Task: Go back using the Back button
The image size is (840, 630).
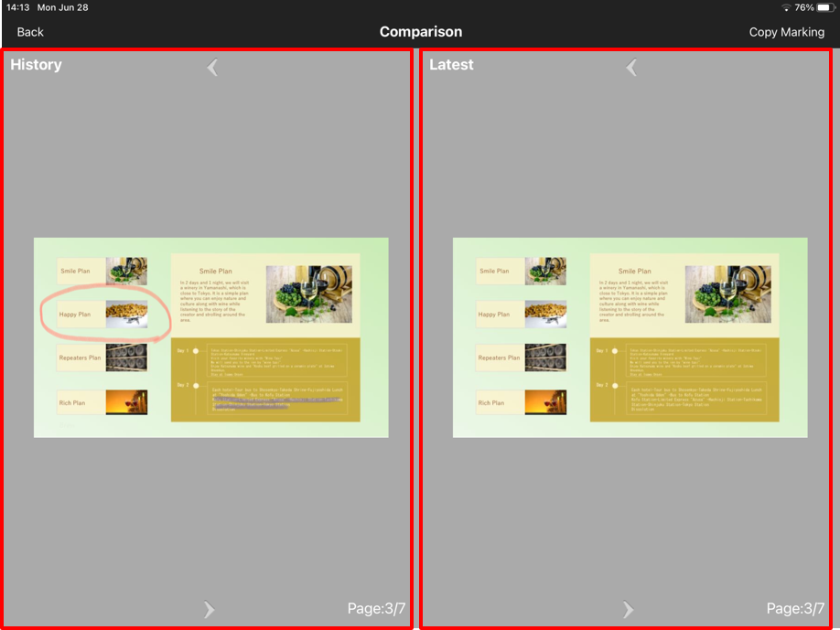Action: pyautogui.click(x=30, y=32)
